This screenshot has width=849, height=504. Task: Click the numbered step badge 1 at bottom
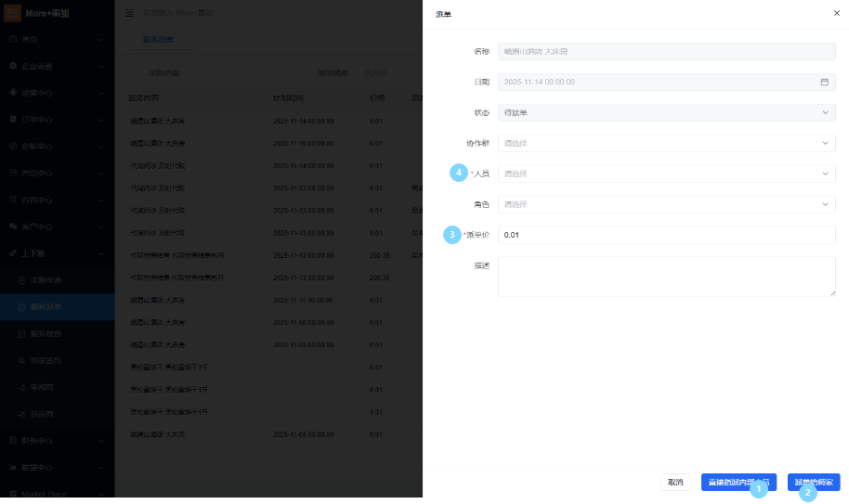(758, 488)
